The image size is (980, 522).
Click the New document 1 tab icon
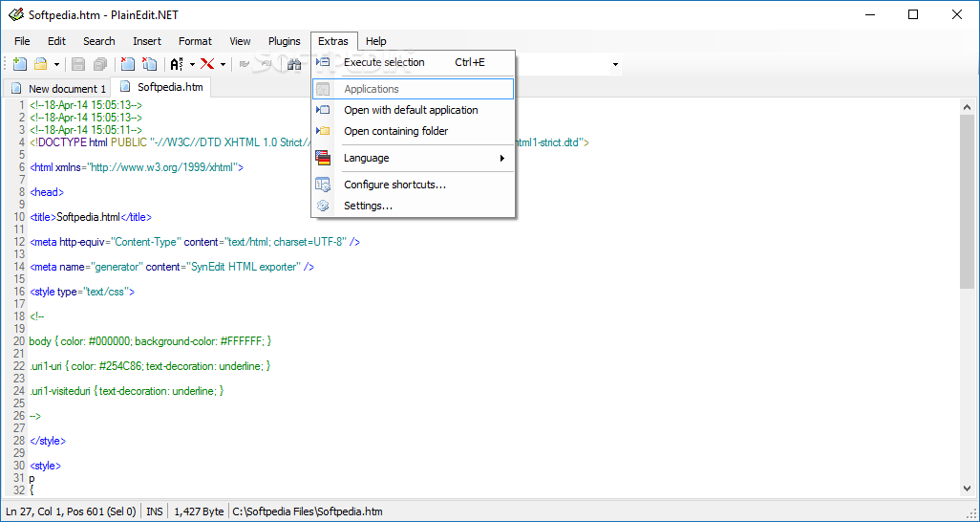[16, 88]
